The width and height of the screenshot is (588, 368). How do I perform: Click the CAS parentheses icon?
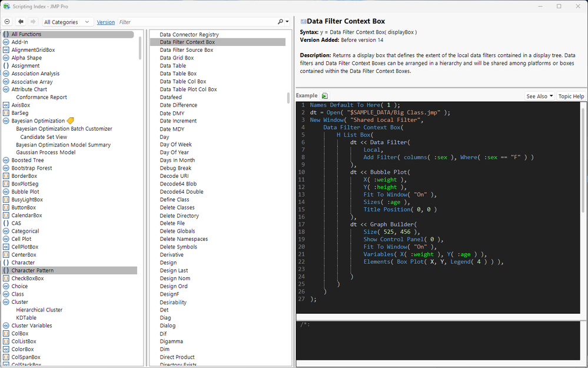[6, 223]
